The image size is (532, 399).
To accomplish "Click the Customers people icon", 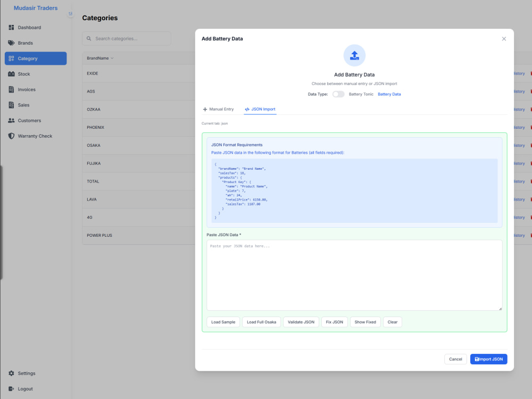I will 11,120.
